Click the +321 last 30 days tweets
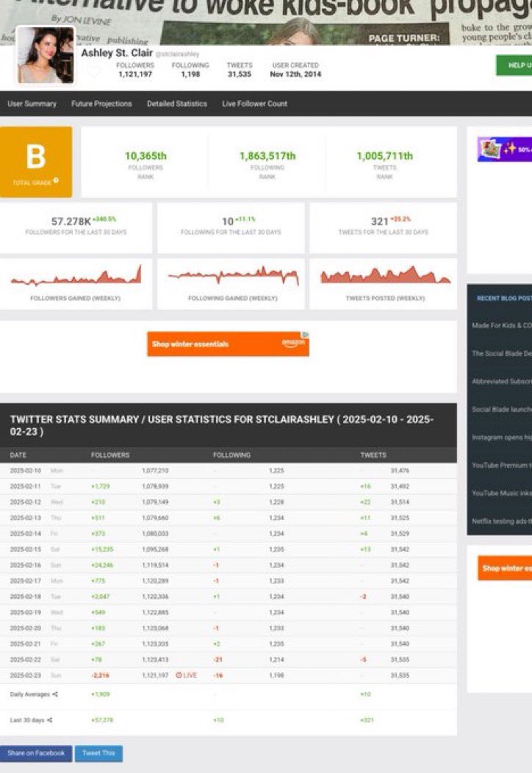This screenshot has width=532, height=773. 367,720
